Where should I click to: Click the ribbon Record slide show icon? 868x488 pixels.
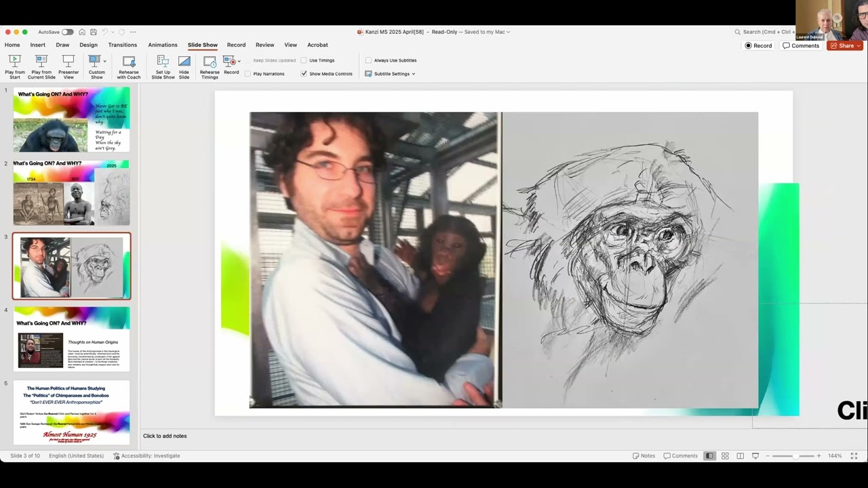point(229,60)
